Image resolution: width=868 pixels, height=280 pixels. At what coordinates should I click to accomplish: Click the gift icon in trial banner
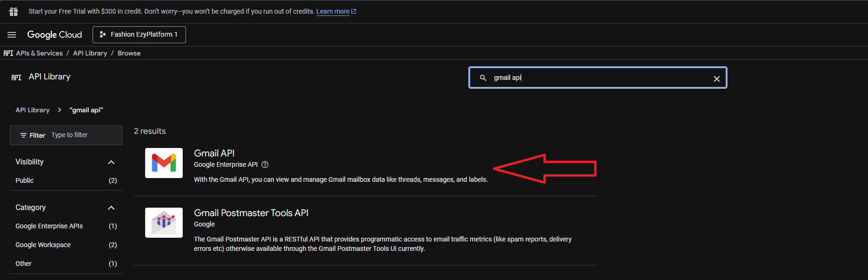pyautogui.click(x=14, y=12)
